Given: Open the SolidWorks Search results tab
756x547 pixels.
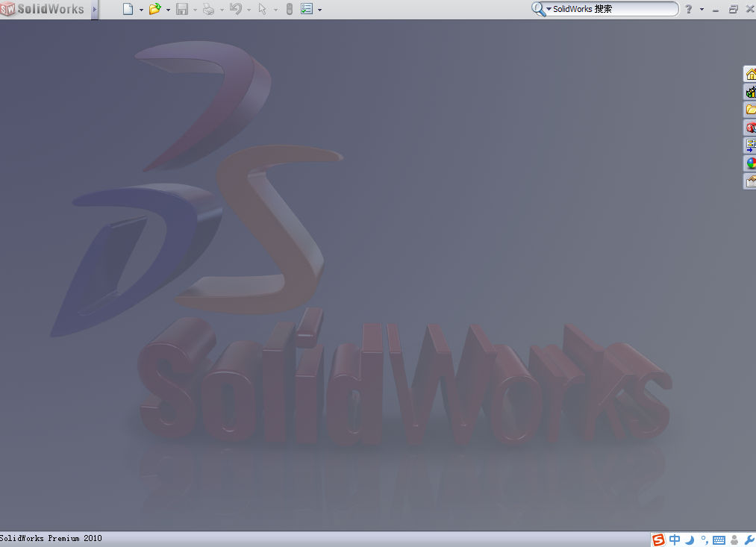Looking at the screenshot, I should point(750,127).
